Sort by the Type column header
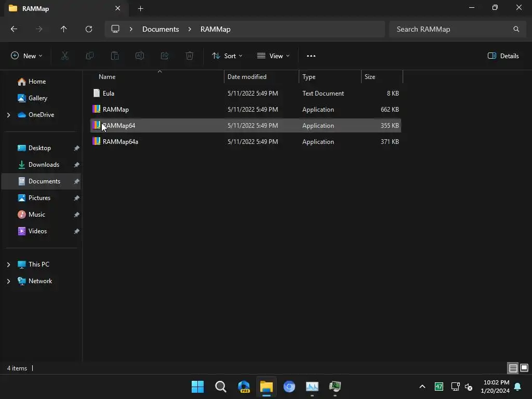This screenshot has height=399, width=532. [x=330, y=77]
